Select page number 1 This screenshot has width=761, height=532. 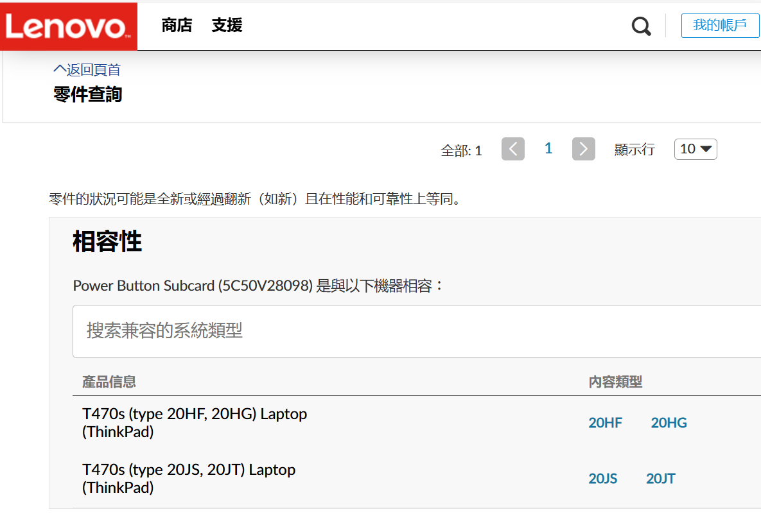click(548, 148)
